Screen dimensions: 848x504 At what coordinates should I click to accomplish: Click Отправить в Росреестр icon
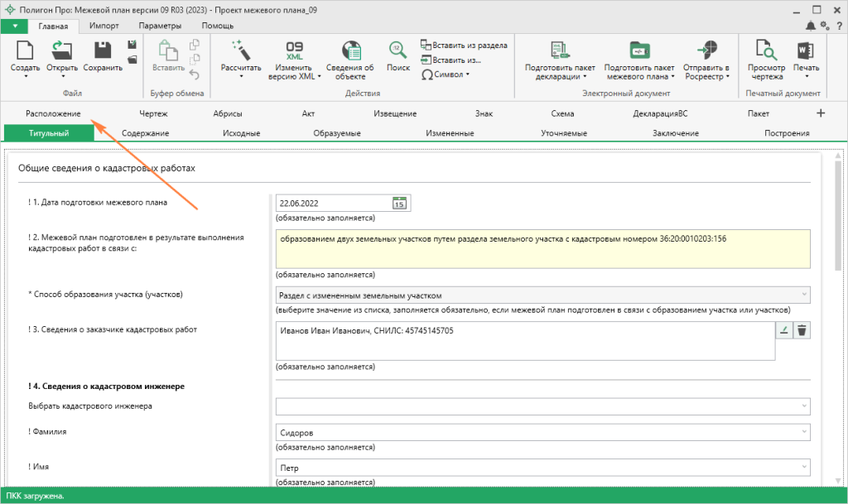coord(706,50)
